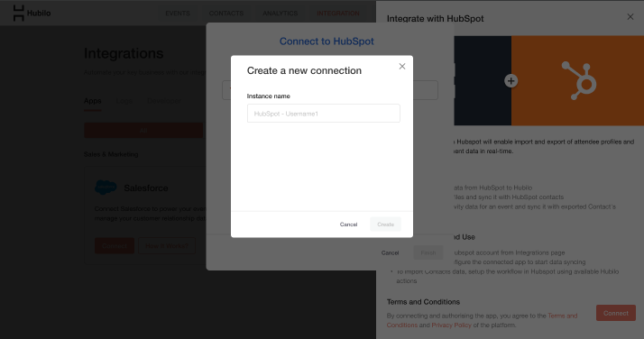Screen dimensions: 644x339
Task: Switch to the Developer tab
Action: point(164,101)
